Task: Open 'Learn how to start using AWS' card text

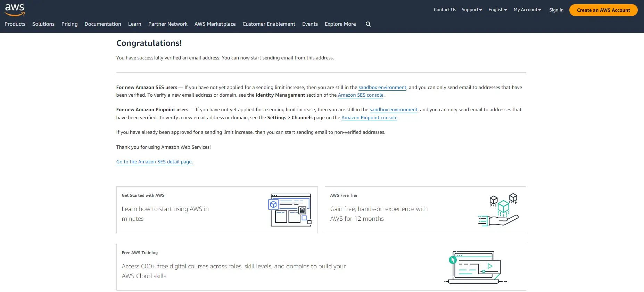Action: (165, 214)
